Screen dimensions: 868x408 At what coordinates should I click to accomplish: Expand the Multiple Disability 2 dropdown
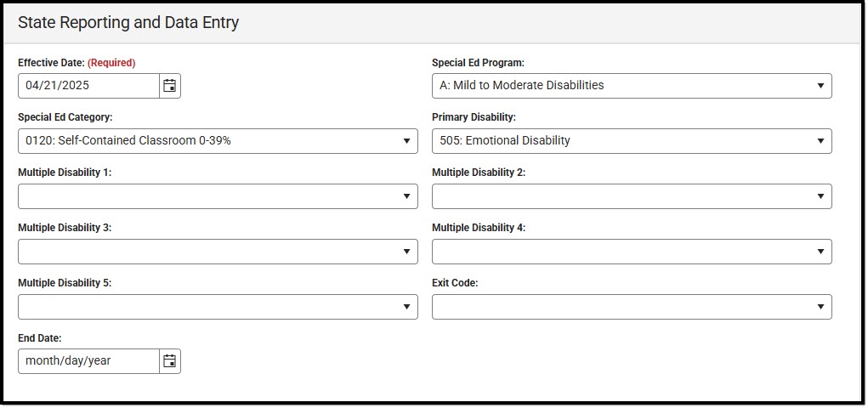[631, 196]
